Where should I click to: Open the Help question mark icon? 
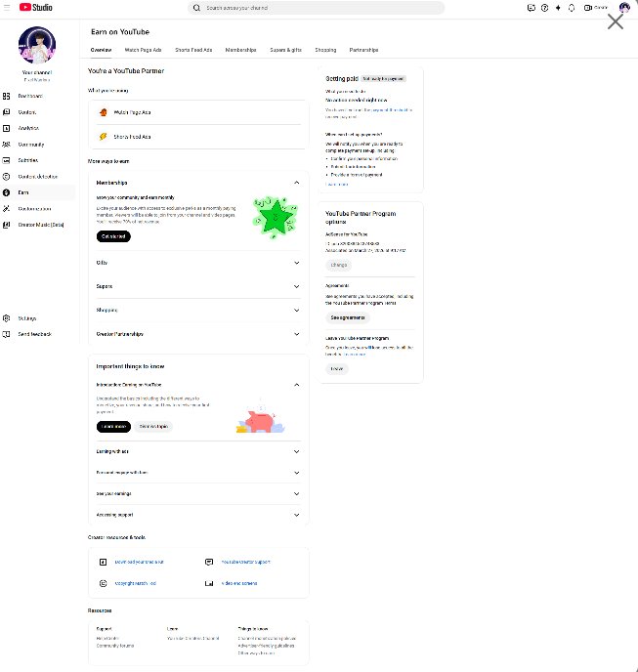544,8
